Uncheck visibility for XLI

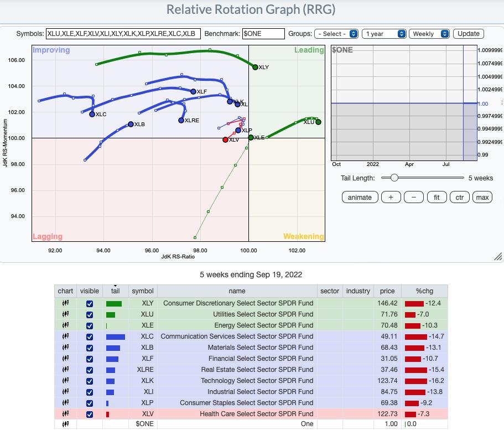coord(90,392)
